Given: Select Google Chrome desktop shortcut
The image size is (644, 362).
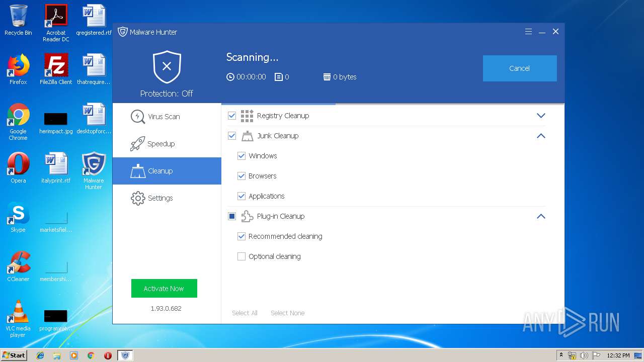Looking at the screenshot, I should click(18, 122).
